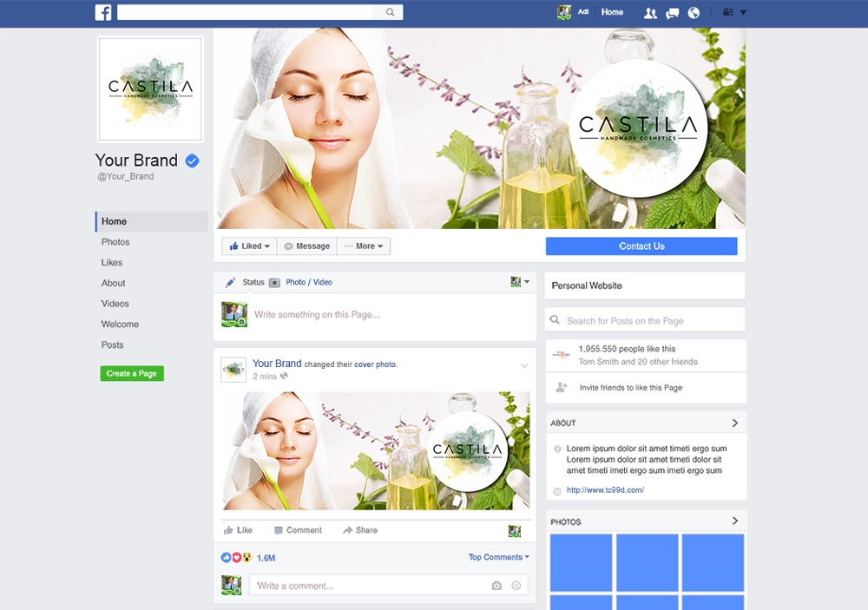868x610 pixels.
Task: Toggle the Liked state of the page
Action: 248,246
